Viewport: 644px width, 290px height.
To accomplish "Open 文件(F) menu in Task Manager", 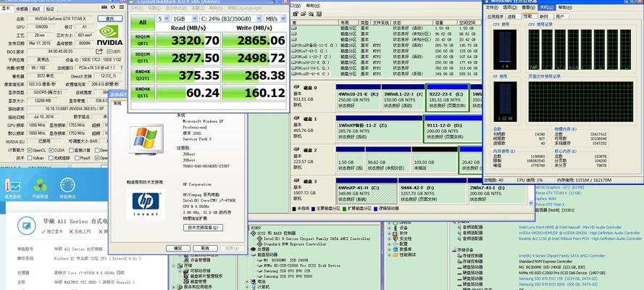I will coord(492,7).
